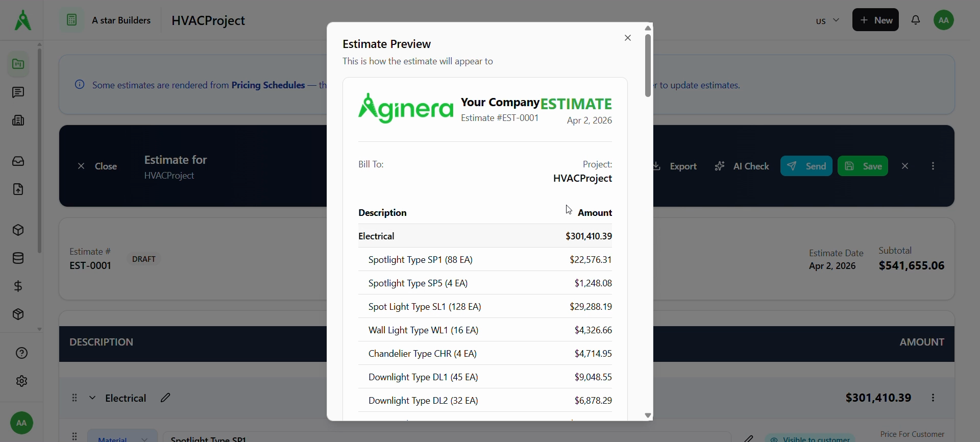
Task: Open the inbox tray icon in sidebar
Action: pos(18,161)
